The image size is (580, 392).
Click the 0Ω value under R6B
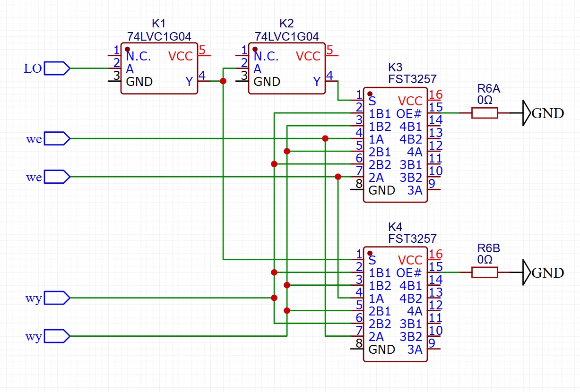485,259
